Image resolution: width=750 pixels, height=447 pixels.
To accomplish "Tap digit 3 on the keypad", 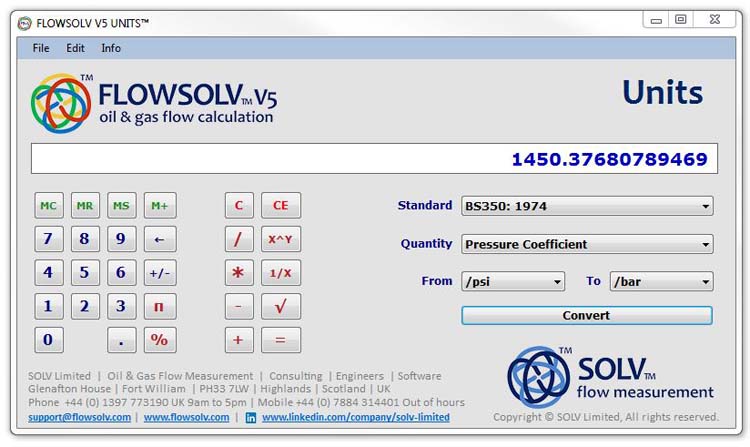I will pos(121,306).
